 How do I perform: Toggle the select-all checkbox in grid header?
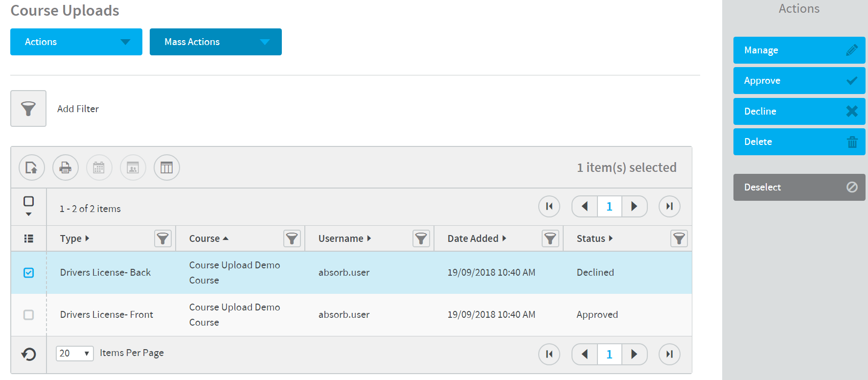point(29,201)
